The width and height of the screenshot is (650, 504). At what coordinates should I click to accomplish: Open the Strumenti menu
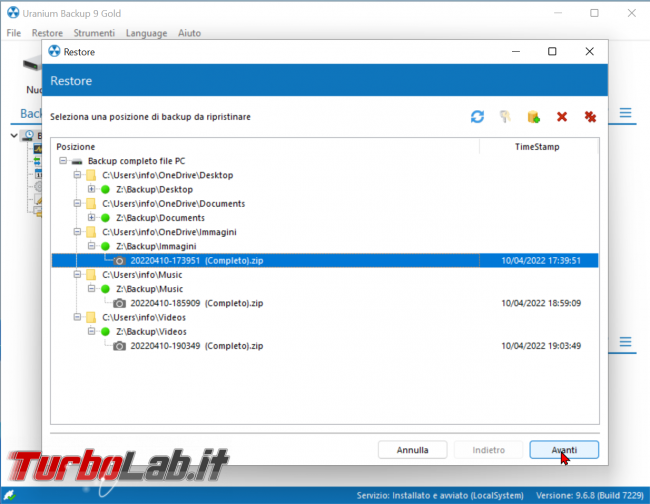(x=94, y=33)
